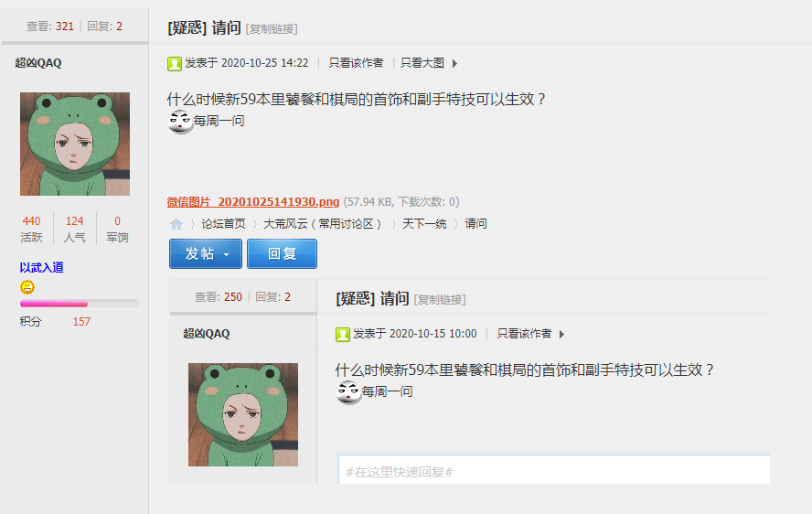Click the pink points progress bar

[x=80, y=304]
